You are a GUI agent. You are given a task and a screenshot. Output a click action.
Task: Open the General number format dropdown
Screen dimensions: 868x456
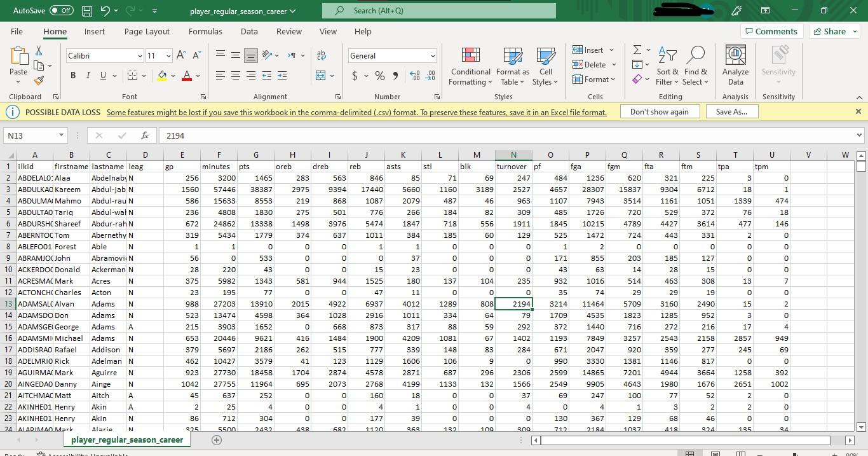pyautogui.click(x=433, y=56)
